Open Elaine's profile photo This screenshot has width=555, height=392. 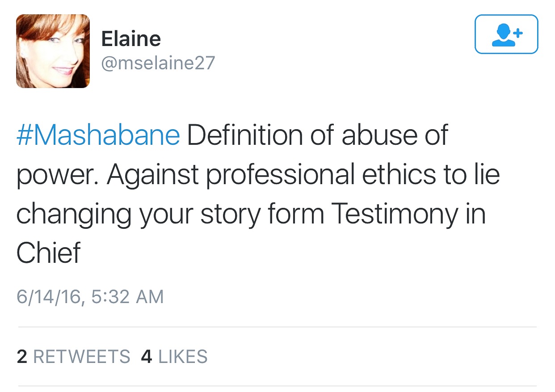point(53,51)
